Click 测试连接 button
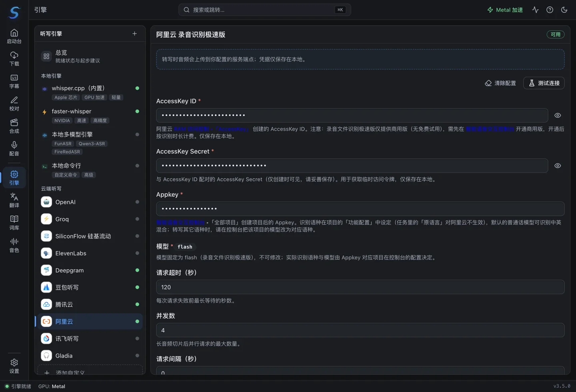The image size is (576, 392). coord(544,83)
